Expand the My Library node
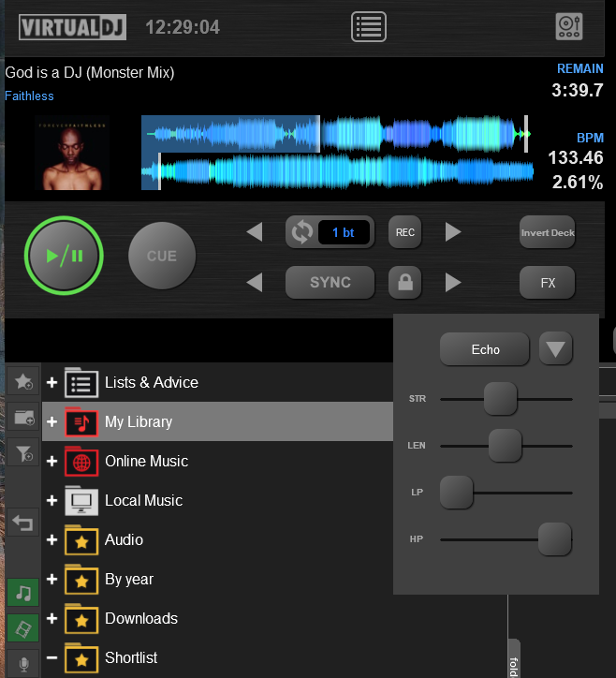The height and width of the screenshot is (678, 616). click(x=51, y=421)
